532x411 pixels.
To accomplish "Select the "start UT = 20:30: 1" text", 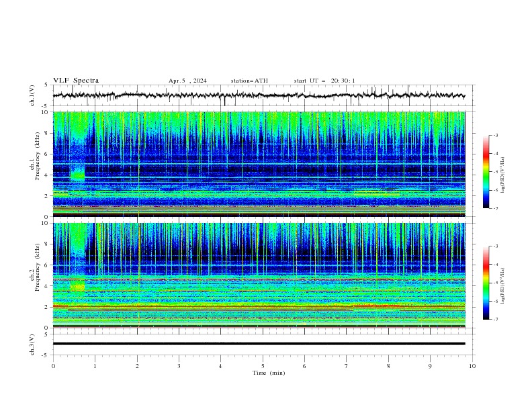I will tap(324, 81).
